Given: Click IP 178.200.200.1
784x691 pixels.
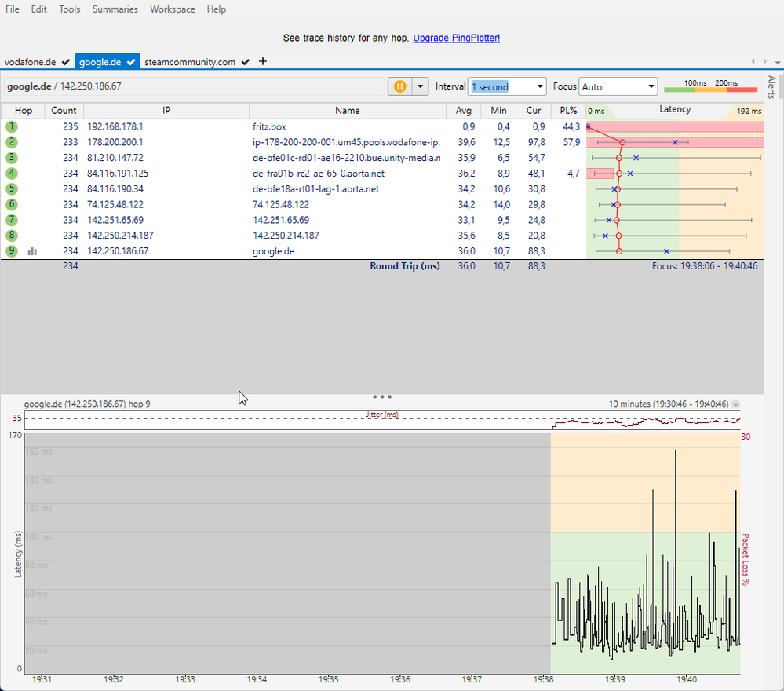Looking at the screenshot, I should pos(115,142).
